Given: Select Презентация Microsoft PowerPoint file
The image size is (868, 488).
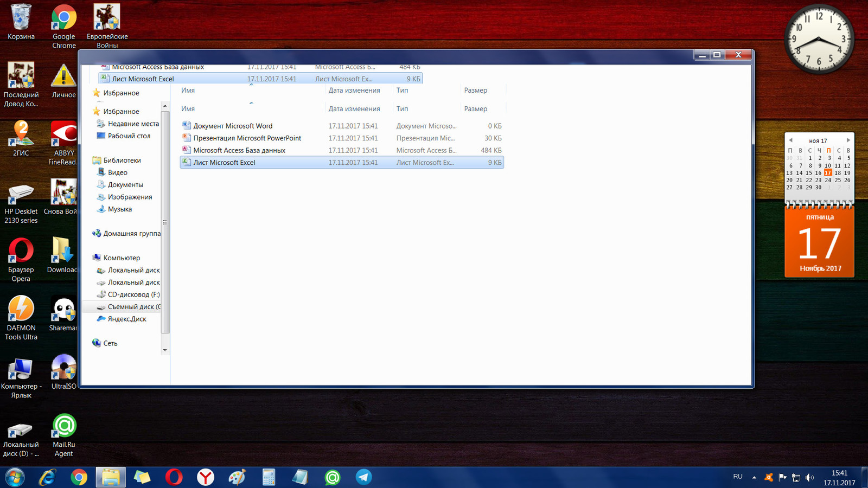Looking at the screenshot, I should (342, 138).
